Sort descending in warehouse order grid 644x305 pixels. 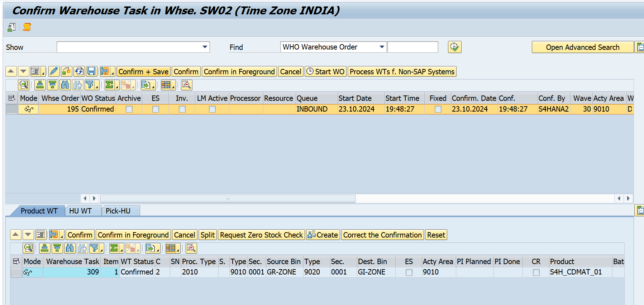(53, 85)
